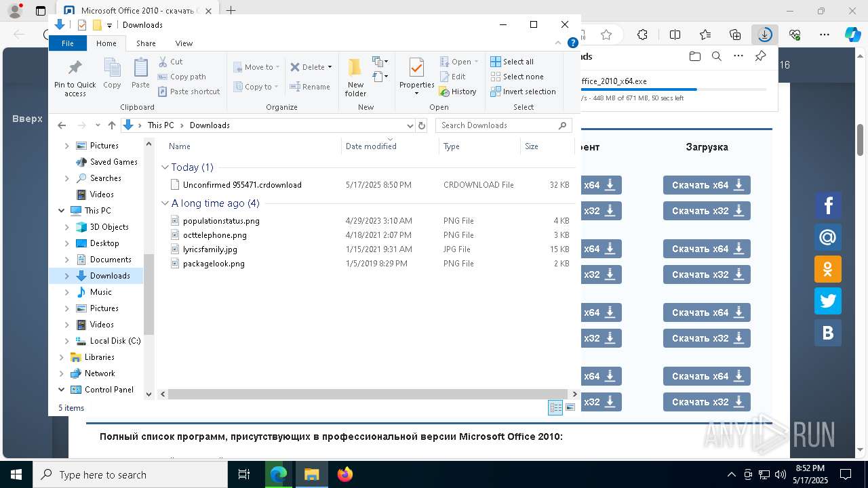The height and width of the screenshot is (488, 868).
Task: Open the File tab
Action: [68, 43]
